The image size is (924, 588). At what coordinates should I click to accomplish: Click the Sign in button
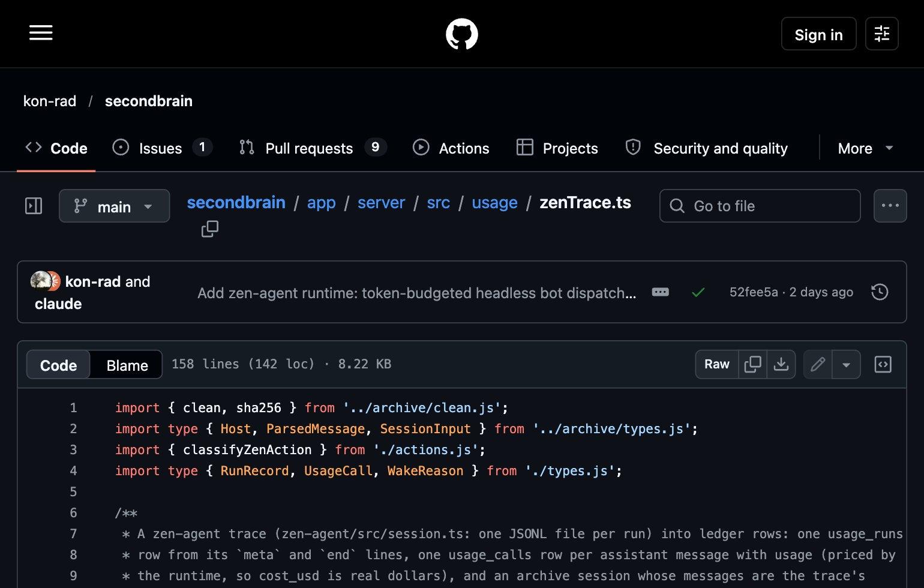pos(818,34)
